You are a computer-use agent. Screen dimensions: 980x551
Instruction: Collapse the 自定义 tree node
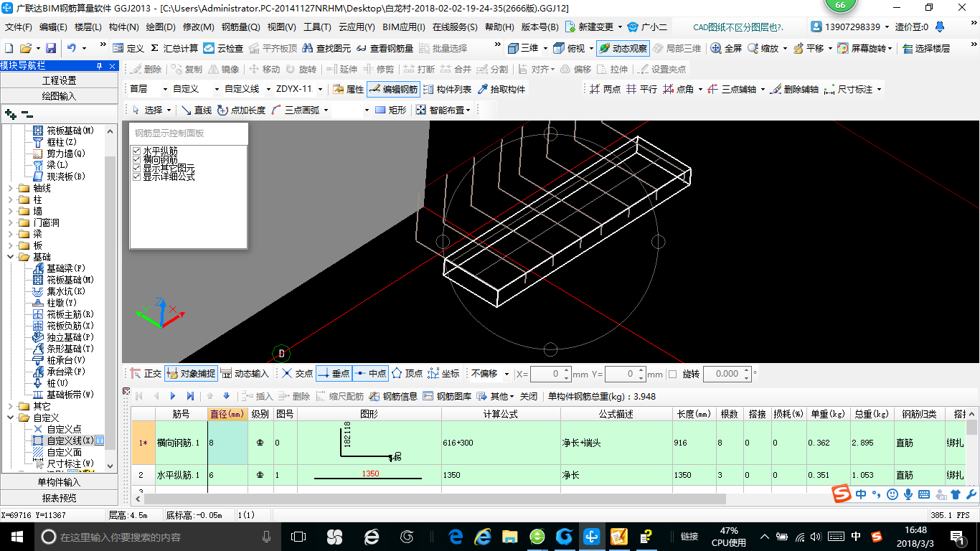pyautogui.click(x=10, y=418)
